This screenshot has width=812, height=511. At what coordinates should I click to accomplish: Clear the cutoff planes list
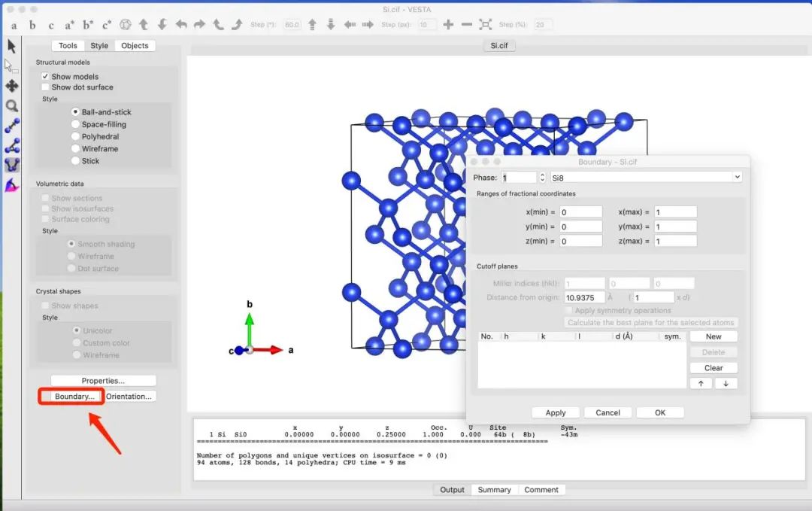coord(714,368)
